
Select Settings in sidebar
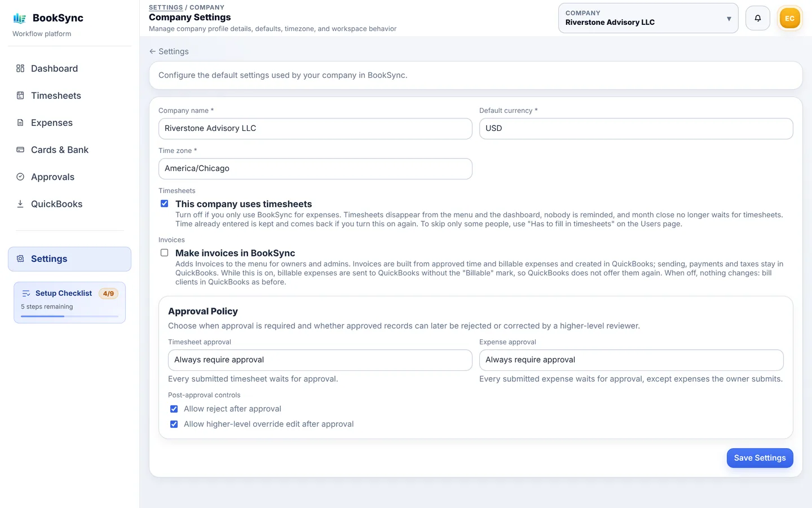tap(69, 259)
